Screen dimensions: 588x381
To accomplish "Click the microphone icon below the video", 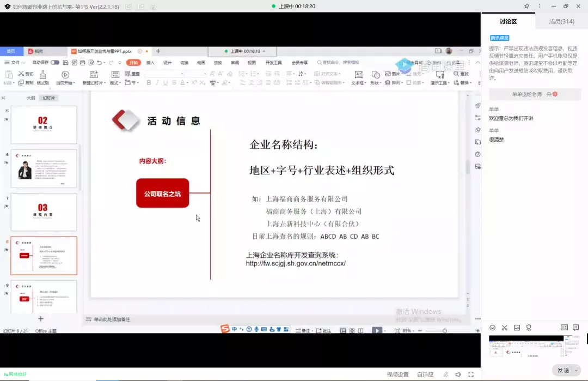I will [445, 374].
